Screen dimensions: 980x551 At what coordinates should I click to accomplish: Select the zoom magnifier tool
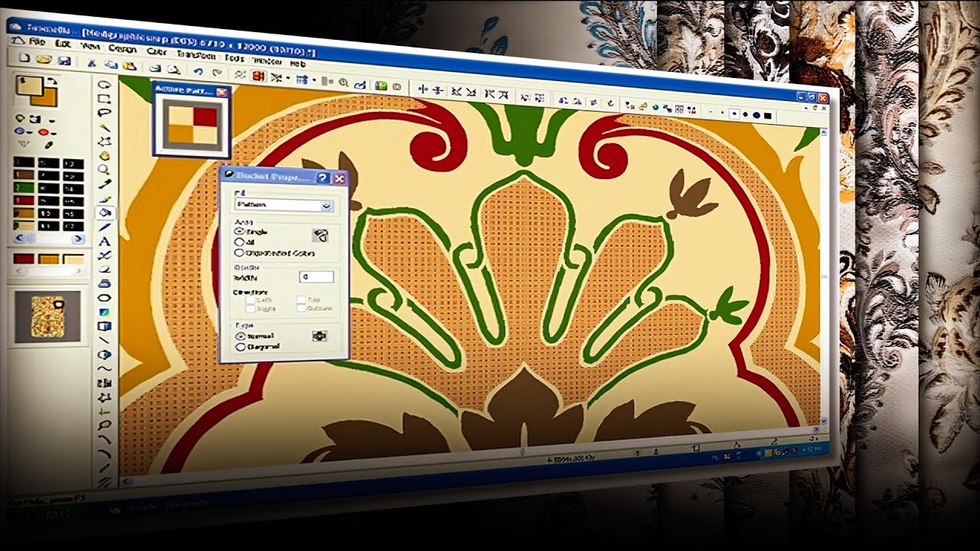click(105, 170)
